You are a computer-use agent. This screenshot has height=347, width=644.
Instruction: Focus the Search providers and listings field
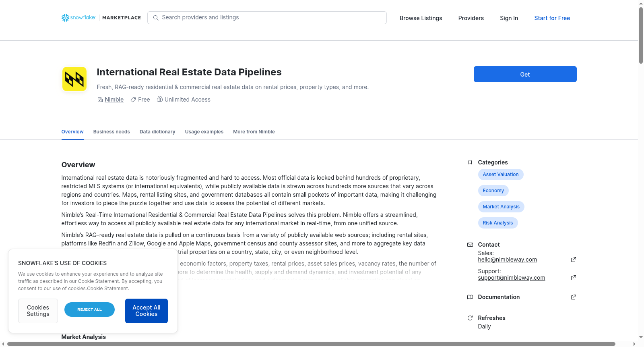click(267, 18)
